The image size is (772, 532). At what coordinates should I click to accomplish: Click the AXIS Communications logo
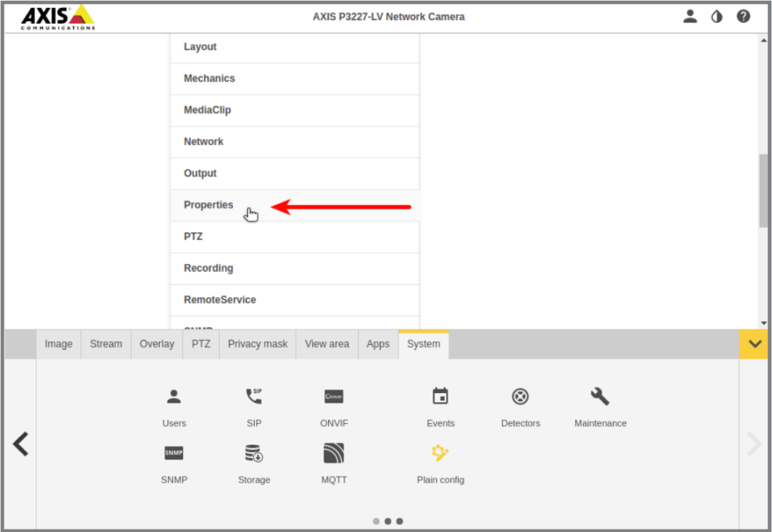click(58, 17)
